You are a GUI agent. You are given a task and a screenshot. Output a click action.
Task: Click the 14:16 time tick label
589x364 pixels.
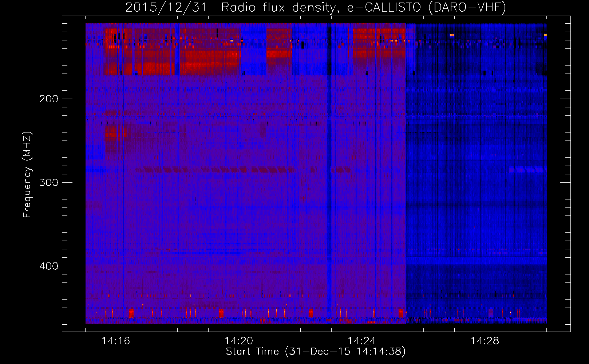click(x=116, y=341)
